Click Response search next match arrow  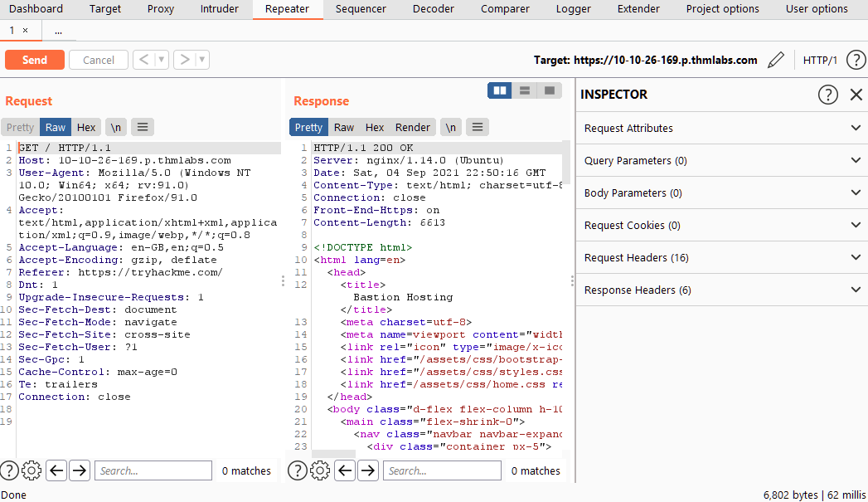[x=368, y=470]
